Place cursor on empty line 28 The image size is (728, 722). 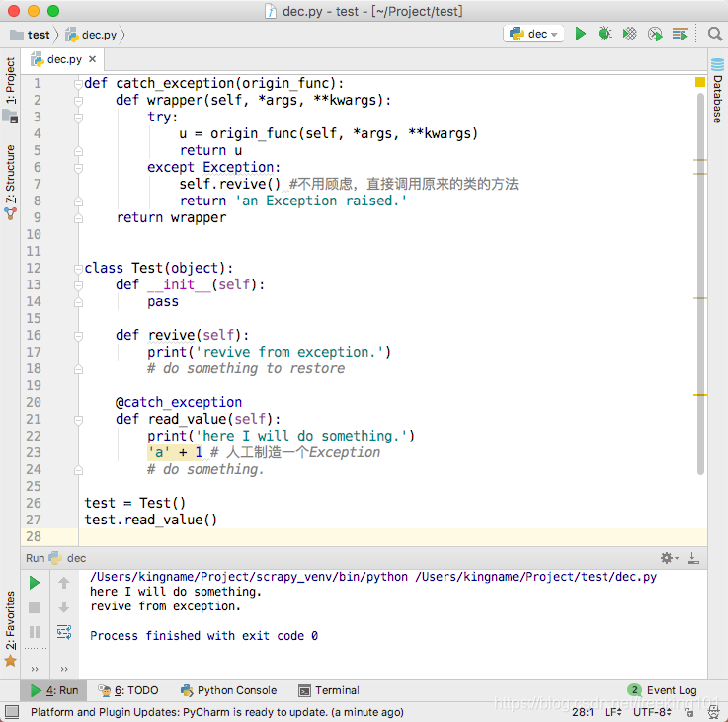393,536
